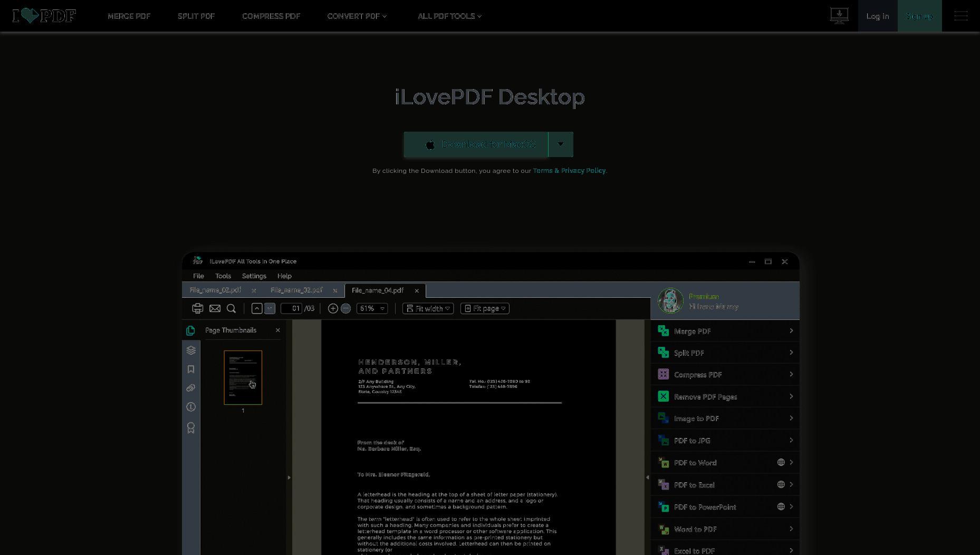980x555 pixels.
Task: Click the current page number field
Action: [291, 309]
